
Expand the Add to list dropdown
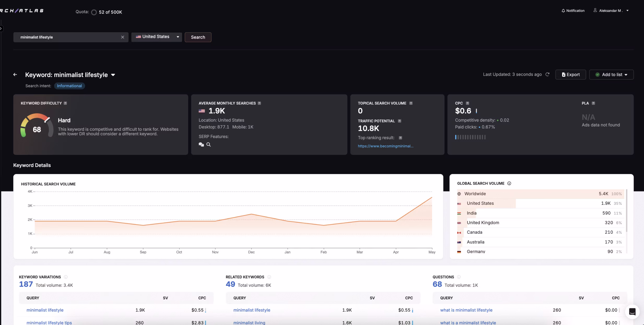click(x=611, y=74)
